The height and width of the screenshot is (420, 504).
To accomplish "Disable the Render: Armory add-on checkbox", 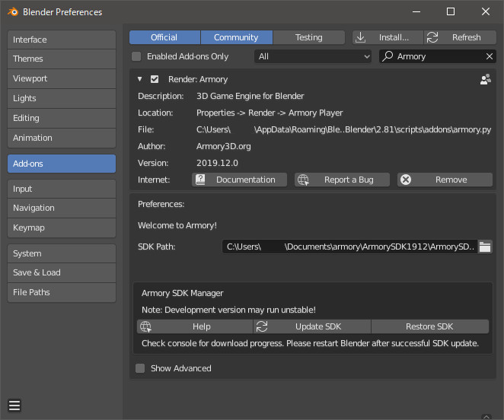I will point(155,79).
